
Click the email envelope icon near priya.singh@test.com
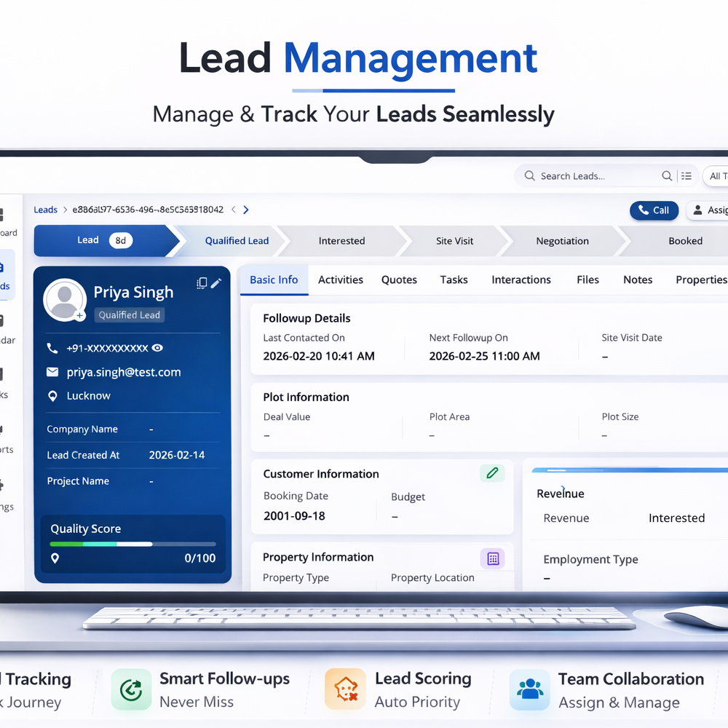tap(52, 371)
